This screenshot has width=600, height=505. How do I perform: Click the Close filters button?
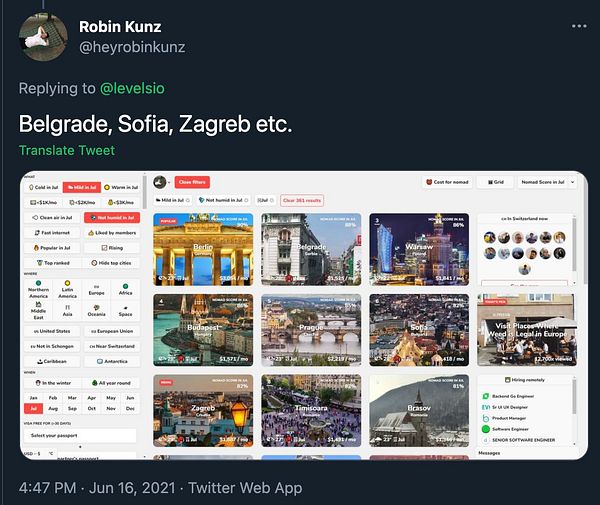click(192, 182)
